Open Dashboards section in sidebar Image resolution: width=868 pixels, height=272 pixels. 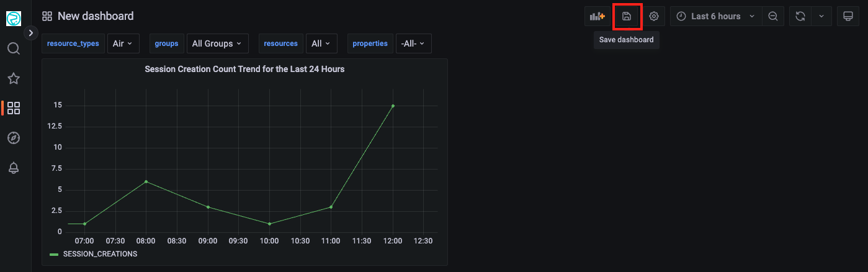click(14, 108)
